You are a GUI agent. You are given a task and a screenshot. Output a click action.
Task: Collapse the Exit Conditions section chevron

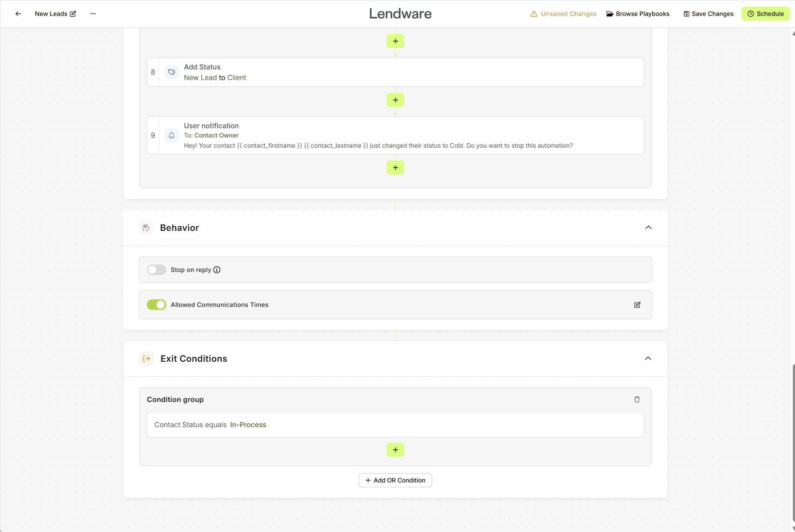(648, 358)
